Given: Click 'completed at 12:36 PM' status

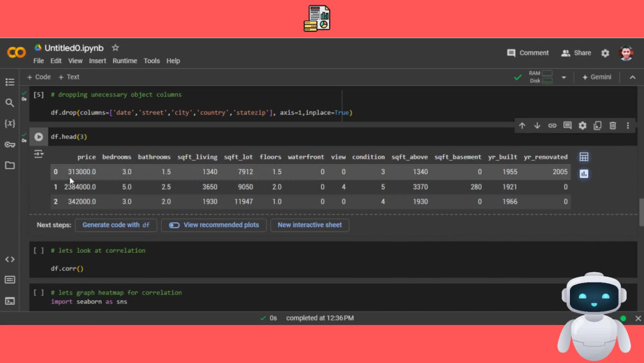Looking at the screenshot, I should pyautogui.click(x=320, y=319).
